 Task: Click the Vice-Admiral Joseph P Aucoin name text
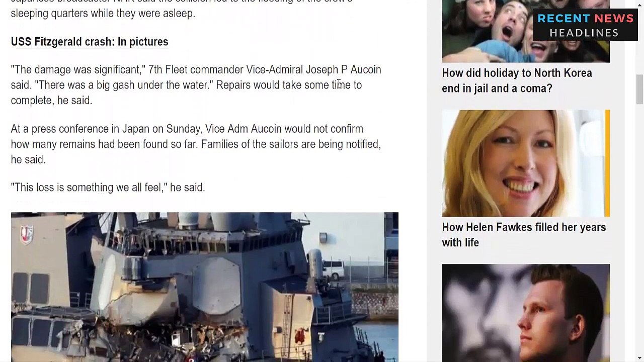313,69
